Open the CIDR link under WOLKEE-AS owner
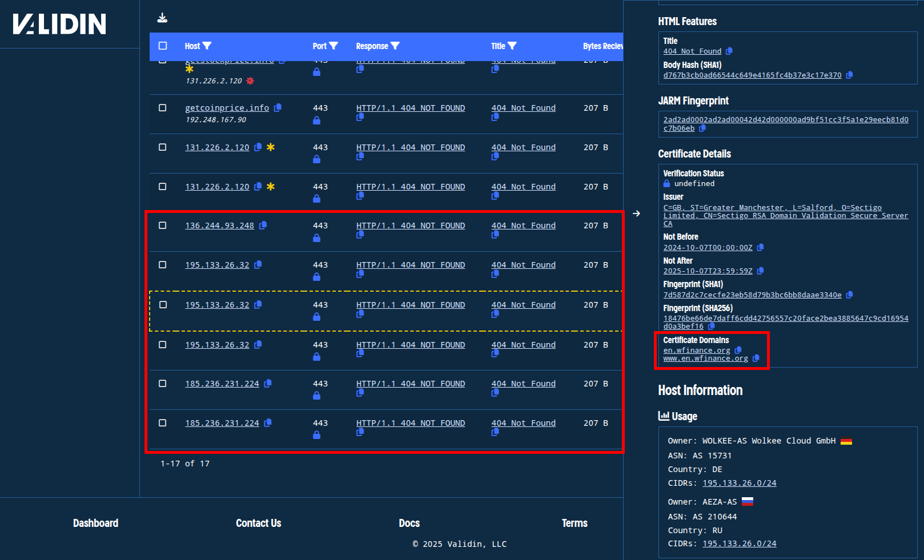 pyautogui.click(x=739, y=483)
